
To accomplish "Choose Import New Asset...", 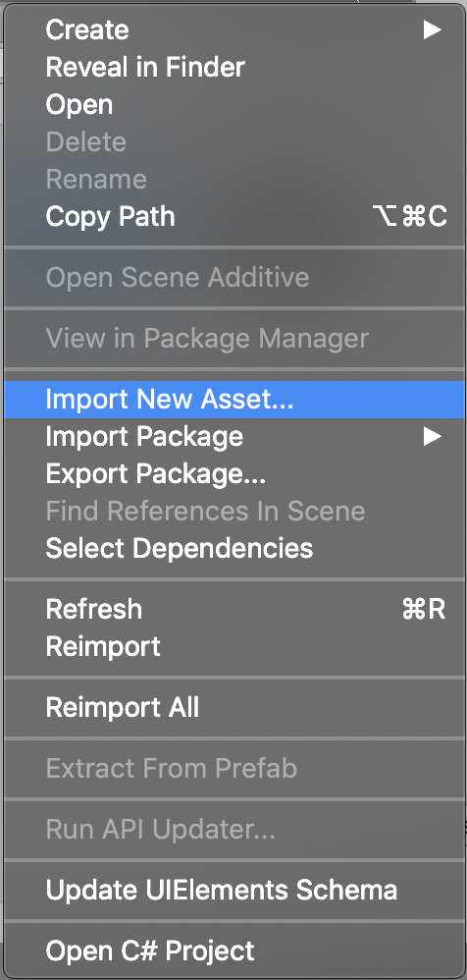I will click(x=233, y=400).
